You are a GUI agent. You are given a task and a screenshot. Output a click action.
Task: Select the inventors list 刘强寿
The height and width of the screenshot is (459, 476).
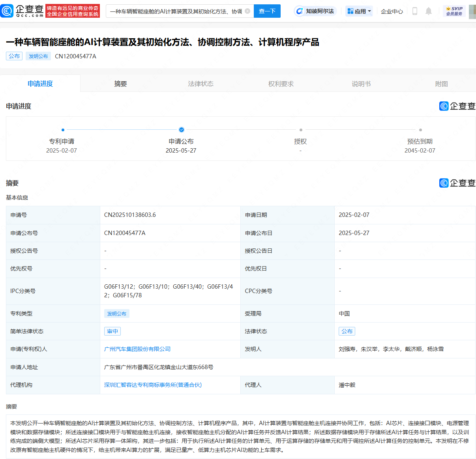click(391, 349)
